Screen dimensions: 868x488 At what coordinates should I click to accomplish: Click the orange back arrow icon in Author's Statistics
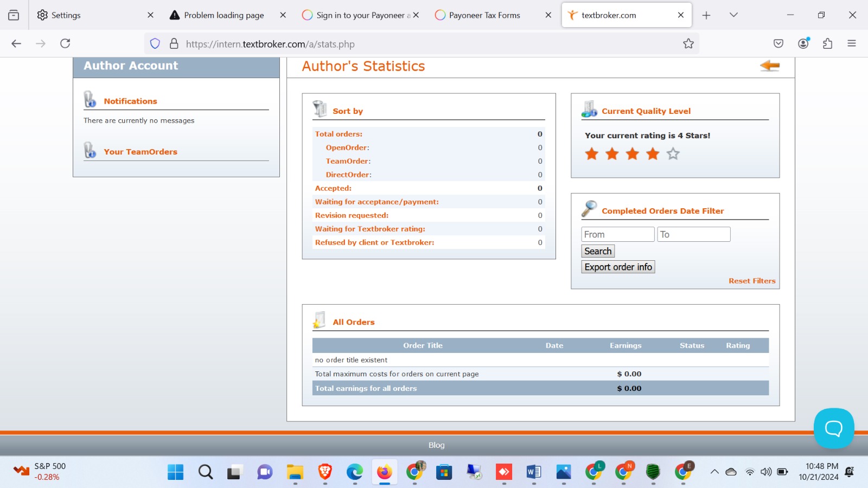pyautogui.click(x=770, y=66)
